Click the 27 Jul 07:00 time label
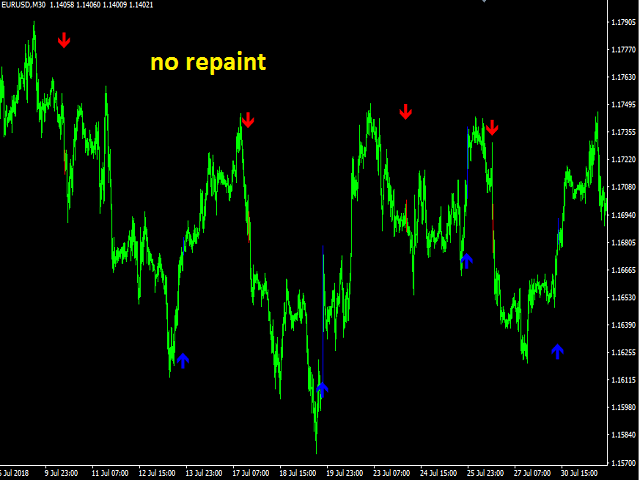The width and height of the screenshot is (640, 480). (533, 473)
